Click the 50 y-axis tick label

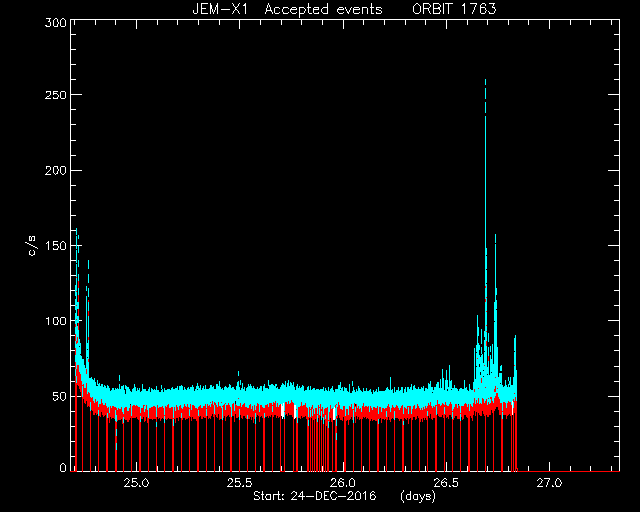60,396
